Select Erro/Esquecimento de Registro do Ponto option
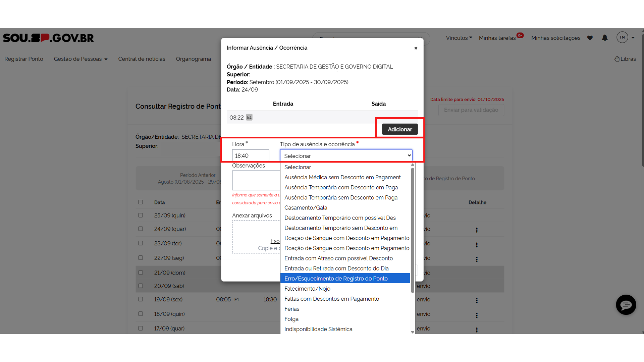 (336, 279)
